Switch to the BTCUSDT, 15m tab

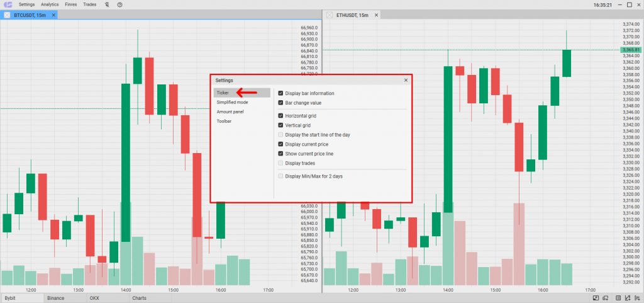(x=30, y=15)
